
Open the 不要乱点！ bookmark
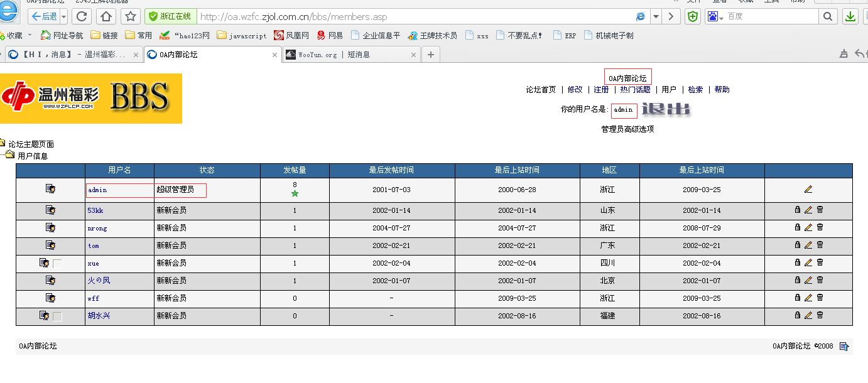coord(519,36)
